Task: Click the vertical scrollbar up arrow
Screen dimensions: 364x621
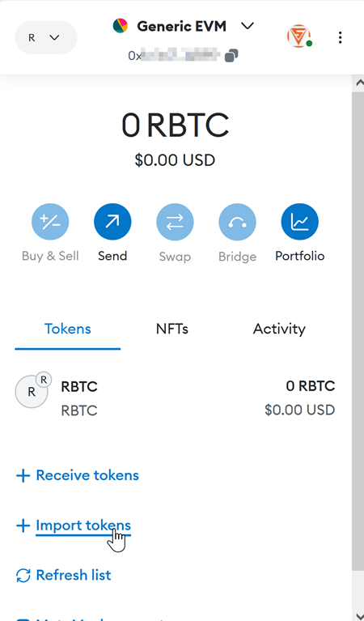Action: coord(359,83)
